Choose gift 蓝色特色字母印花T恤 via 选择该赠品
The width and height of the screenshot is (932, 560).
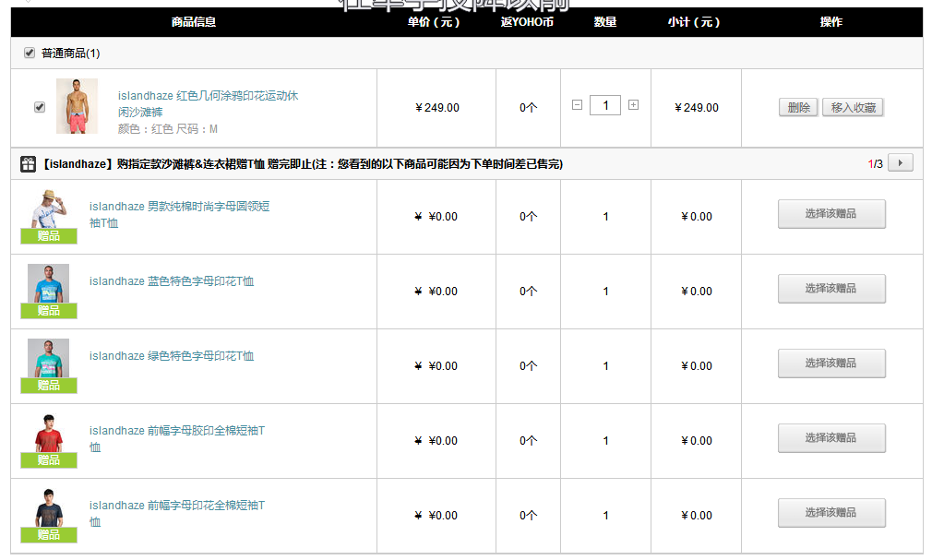[831, 289]
